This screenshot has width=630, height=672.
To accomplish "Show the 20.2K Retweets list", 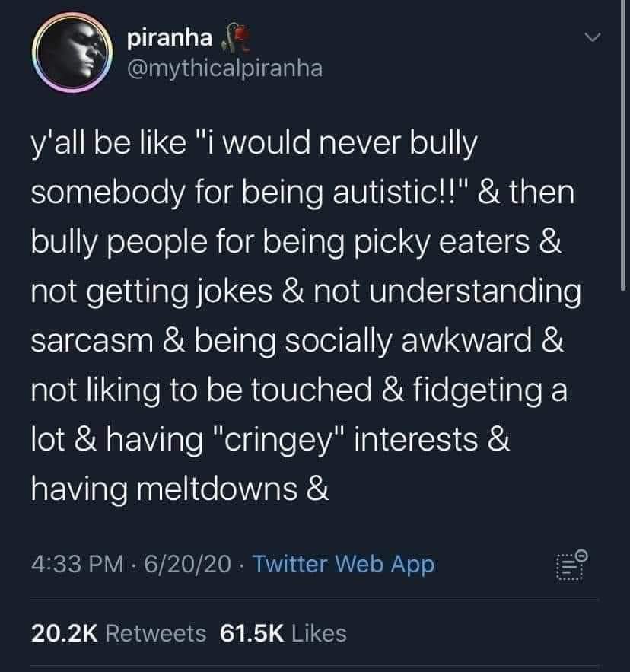I will point(118,632).
